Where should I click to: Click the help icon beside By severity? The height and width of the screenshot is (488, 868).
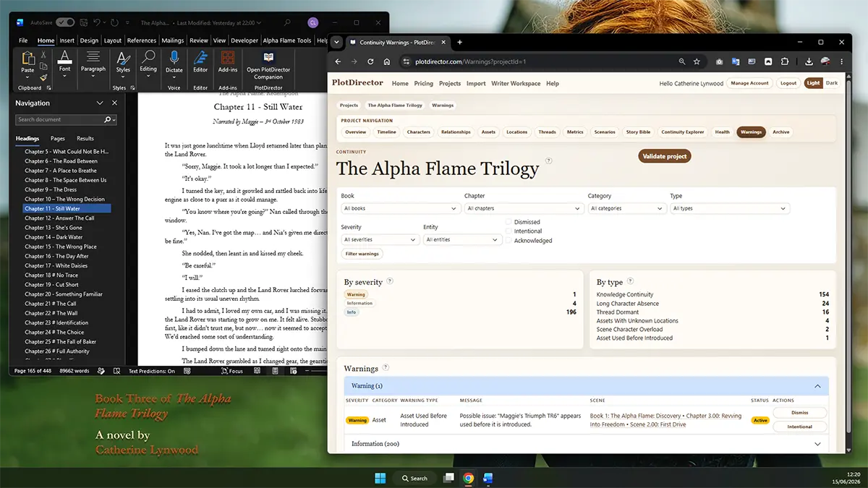390,281
